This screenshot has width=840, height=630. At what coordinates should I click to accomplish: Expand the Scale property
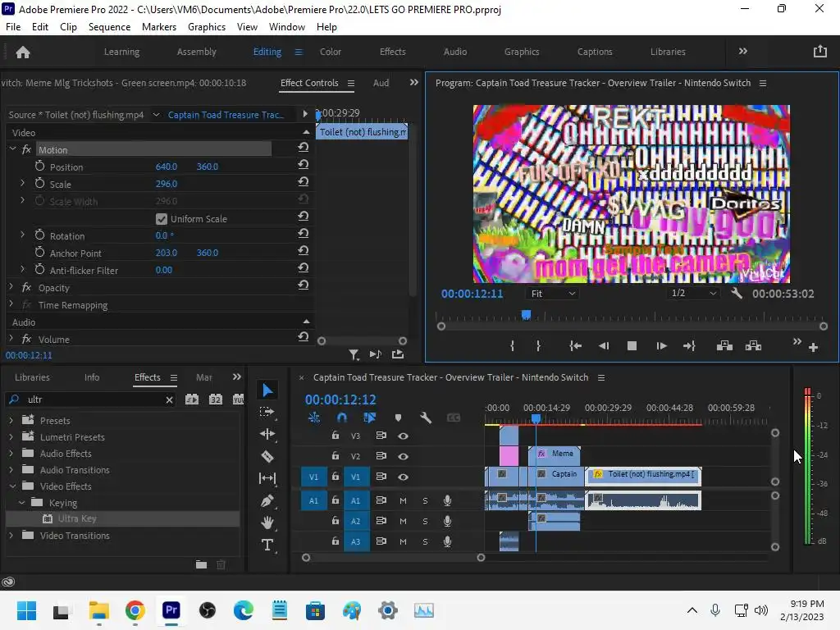pyautogui.click(x=22, y=183)
